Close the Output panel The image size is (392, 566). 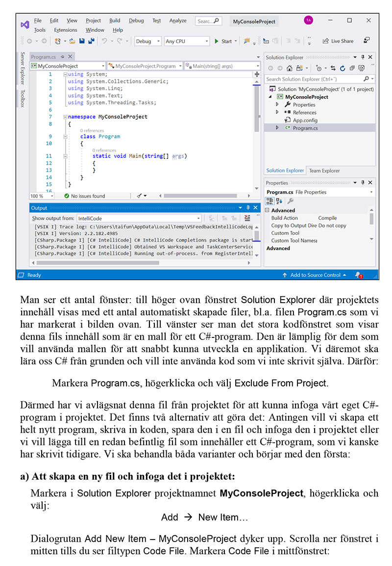coord(255,208)
